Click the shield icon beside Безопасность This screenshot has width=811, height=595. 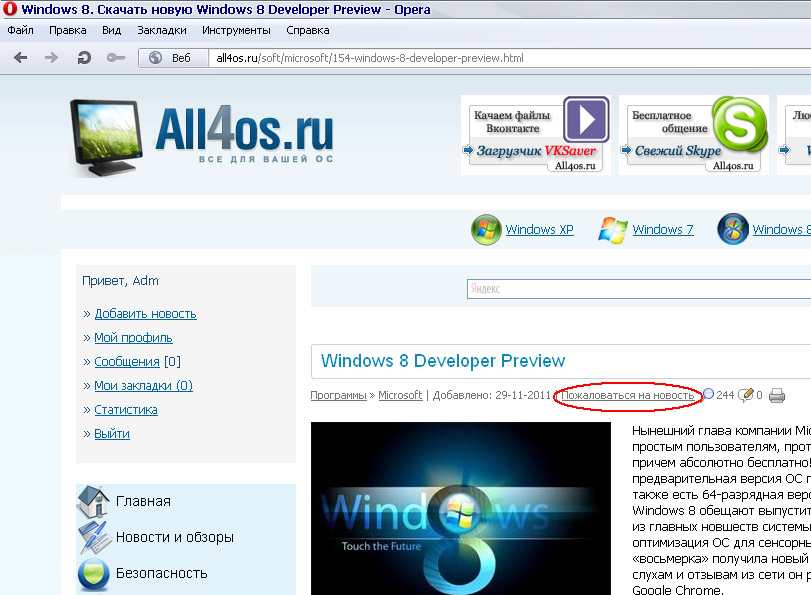[94, 574]
